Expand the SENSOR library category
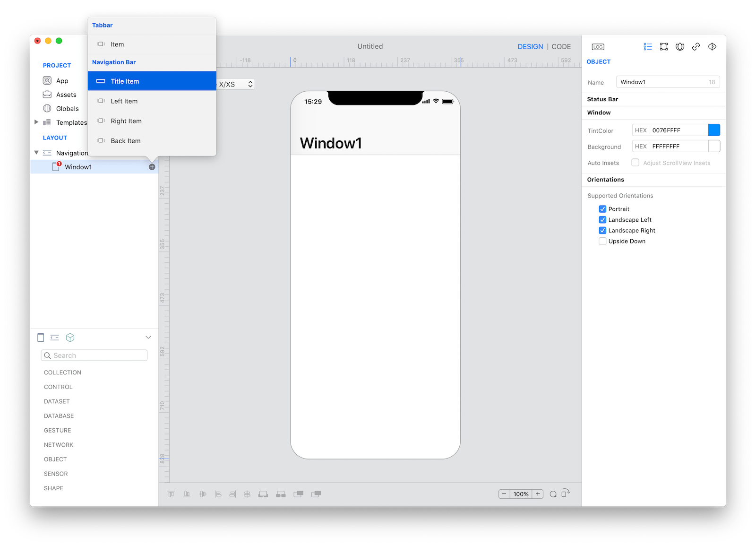Screen dimensions: 756x546 click(56, 474)
